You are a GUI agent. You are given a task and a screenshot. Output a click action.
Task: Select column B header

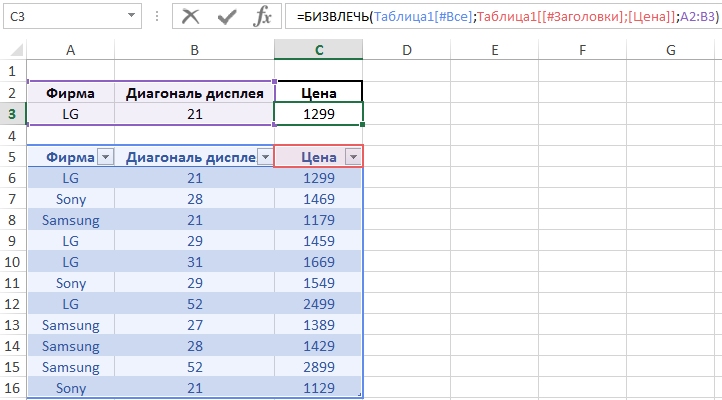tap(194, 50)
